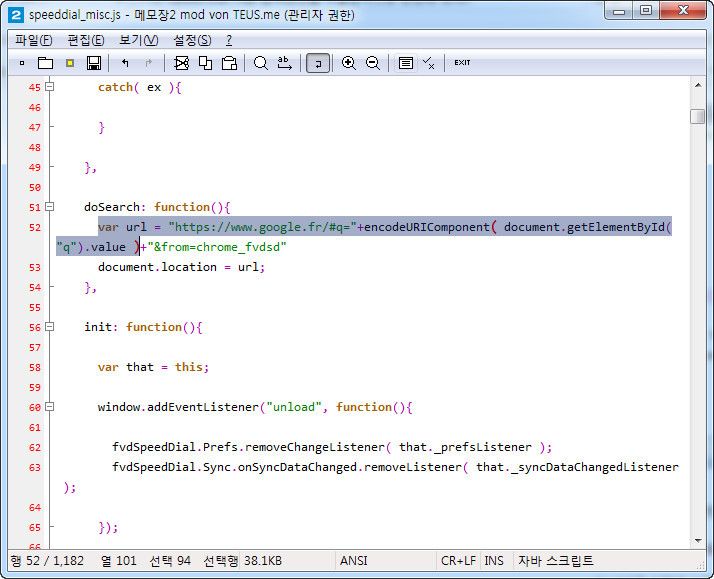714x579 pixels.
Task: Click line number 58 in the margin
Action: click(35, 367)
